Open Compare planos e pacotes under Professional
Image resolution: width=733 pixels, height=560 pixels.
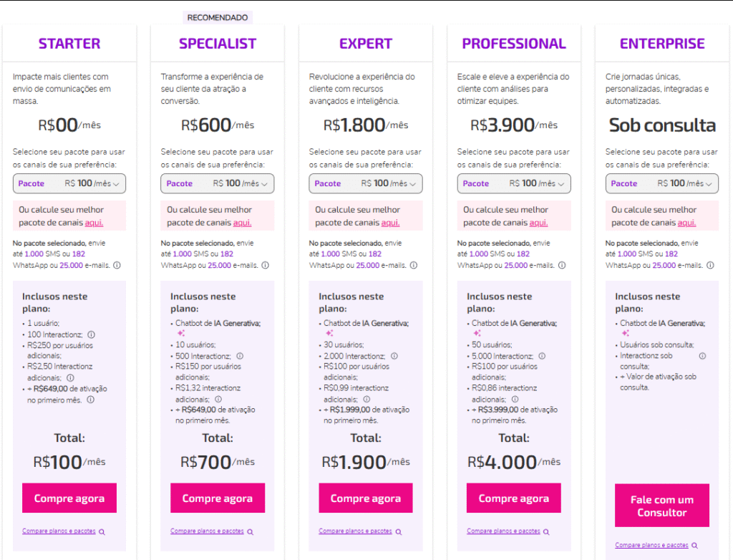click(503, 531)
